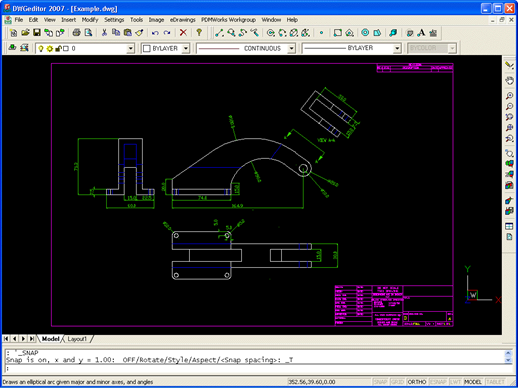Expand the layer 0 dropdown
518x388 pixels.
pyautogui.click(x=131, y=49)
